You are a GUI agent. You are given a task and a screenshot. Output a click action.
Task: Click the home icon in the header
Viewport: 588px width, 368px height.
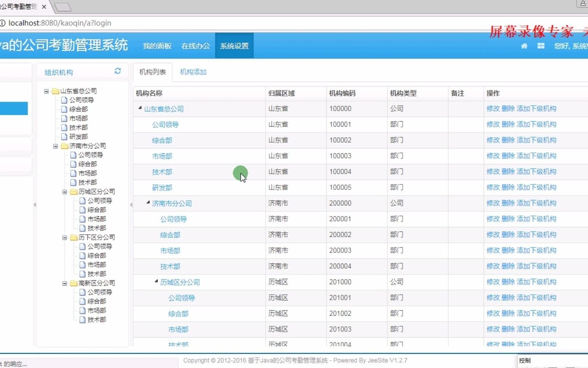coord(524,46)
